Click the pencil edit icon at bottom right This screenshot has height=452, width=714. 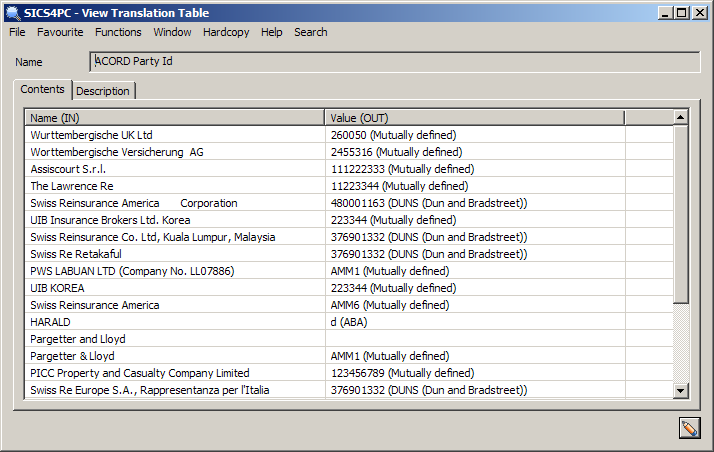(x=688, y=427)
